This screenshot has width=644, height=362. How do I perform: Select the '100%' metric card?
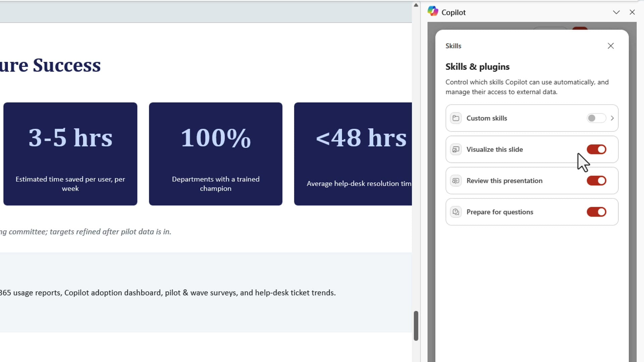click(x=216, y=154)
